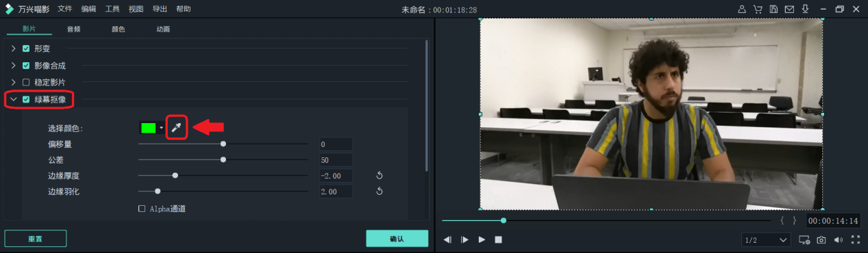
Task: Open preview display settings icon
Action: [x=804, y=240]
